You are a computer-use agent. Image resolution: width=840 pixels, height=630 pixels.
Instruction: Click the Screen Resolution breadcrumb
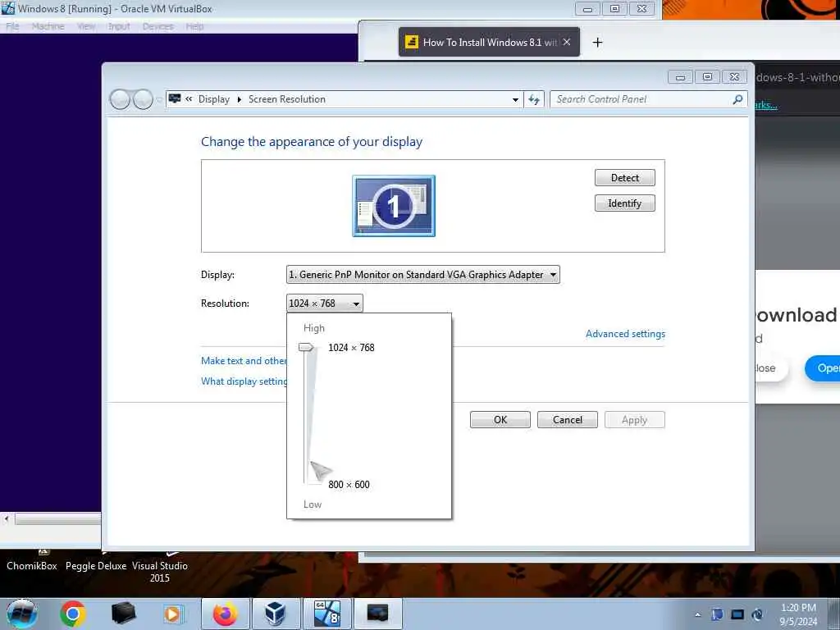tap(286, 99)
